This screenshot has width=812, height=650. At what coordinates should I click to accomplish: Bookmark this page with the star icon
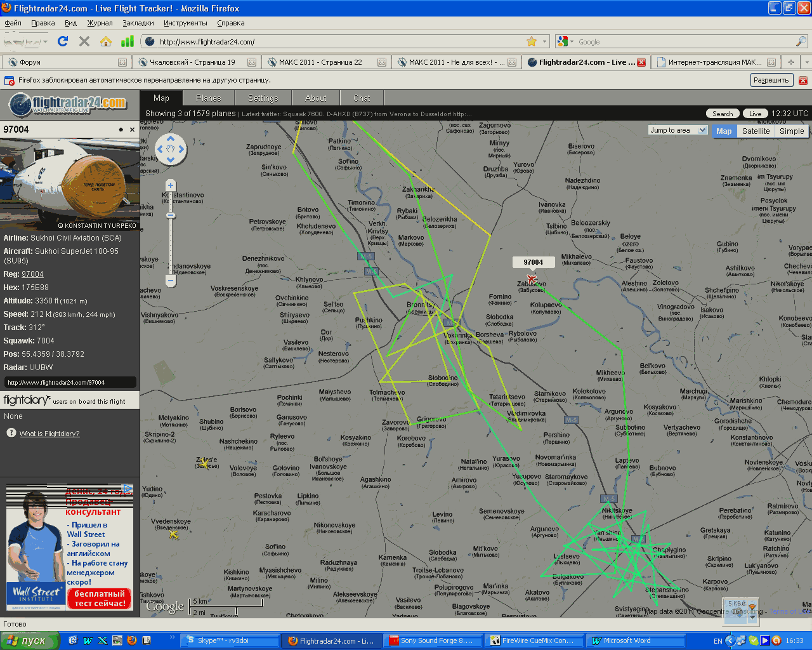[x=532, y=41]
